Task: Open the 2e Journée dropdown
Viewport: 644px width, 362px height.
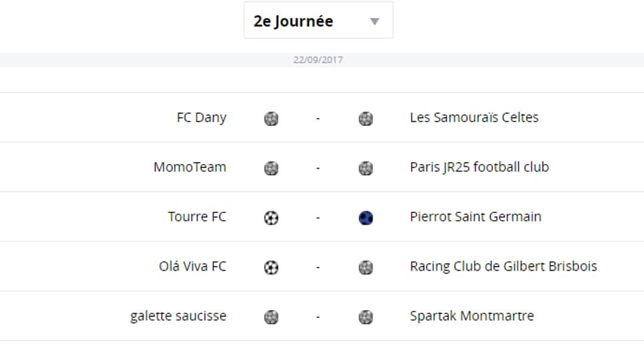Action: [318, 20]
